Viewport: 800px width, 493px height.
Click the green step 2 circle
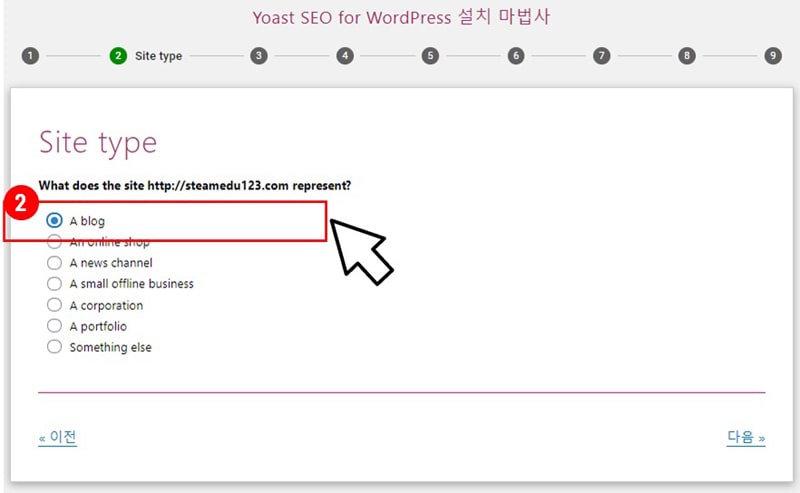pyautogui.click(x=118, y=56)
